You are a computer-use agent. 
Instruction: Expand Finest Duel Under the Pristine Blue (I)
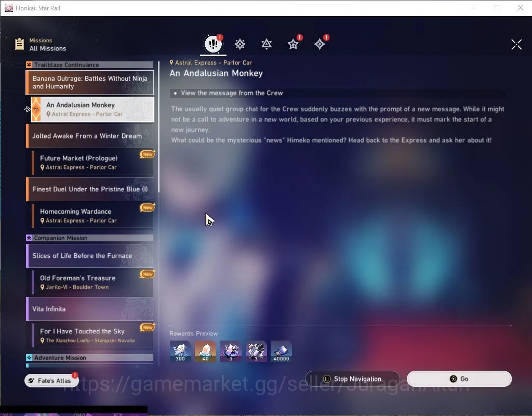[90, 189]
